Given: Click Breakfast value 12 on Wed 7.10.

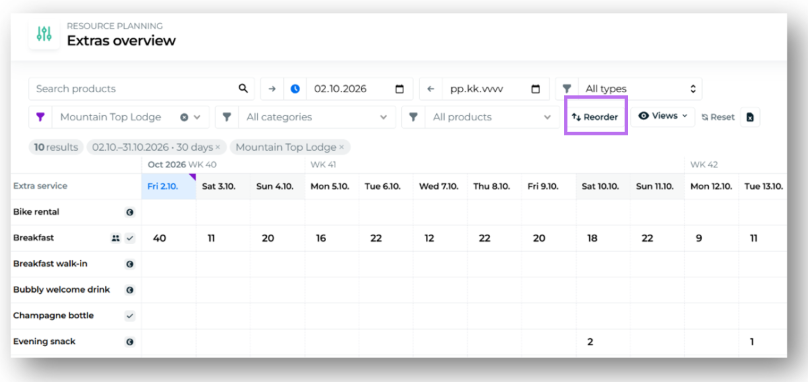Looking at the screenshot, I should click(x=429, y=238).
